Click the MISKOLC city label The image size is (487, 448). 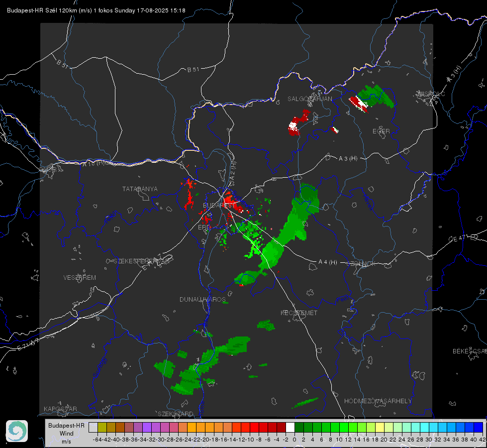pos(431,94)
